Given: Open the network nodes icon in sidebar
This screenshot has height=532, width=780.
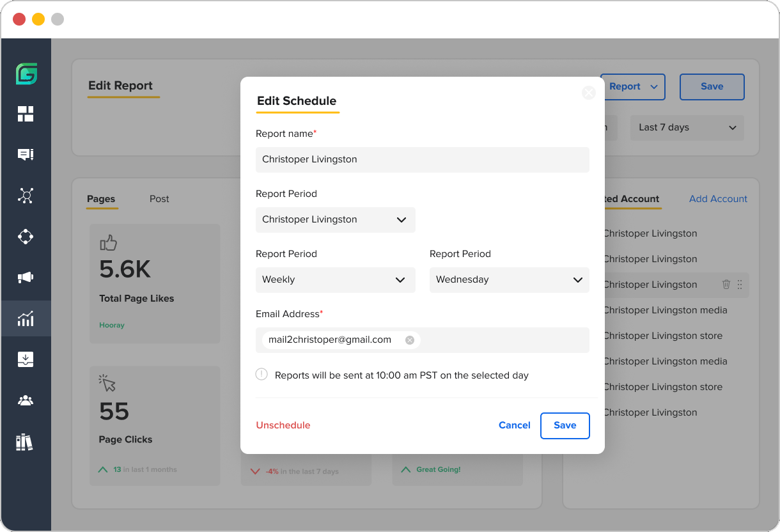Looking at the screenshot, I should pos(26,196).
